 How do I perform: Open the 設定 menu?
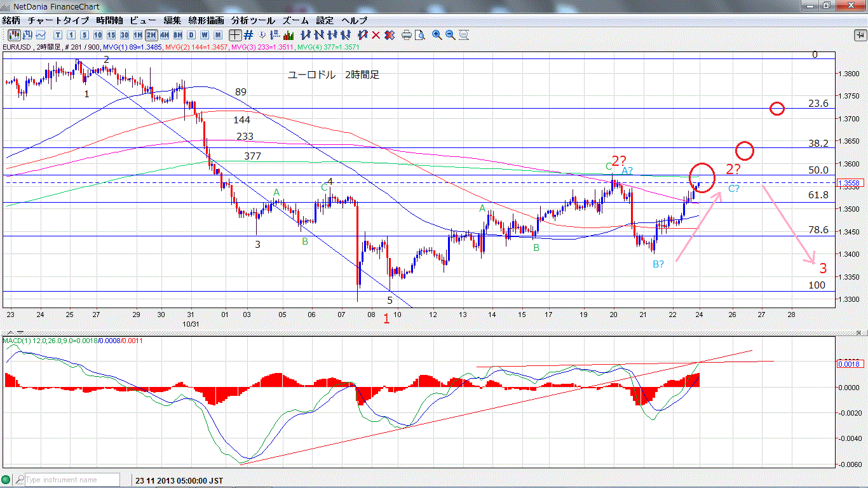(x=325, y=20)
